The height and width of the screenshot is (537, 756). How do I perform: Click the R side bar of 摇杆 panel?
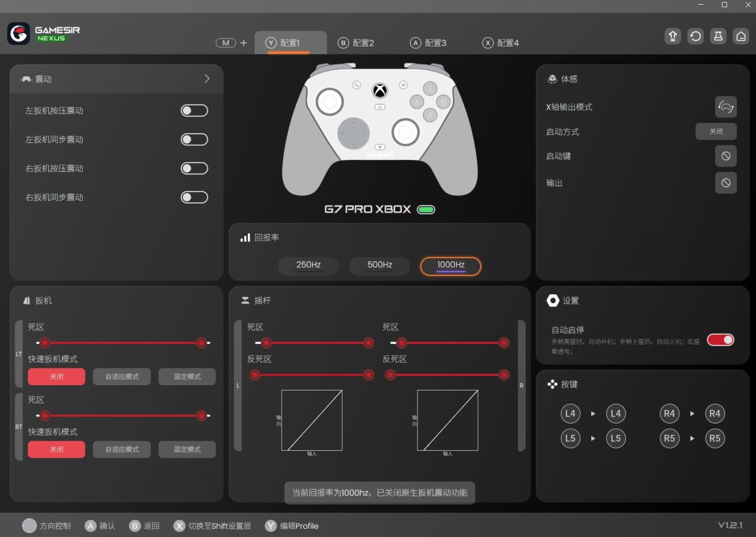point(522,386)
